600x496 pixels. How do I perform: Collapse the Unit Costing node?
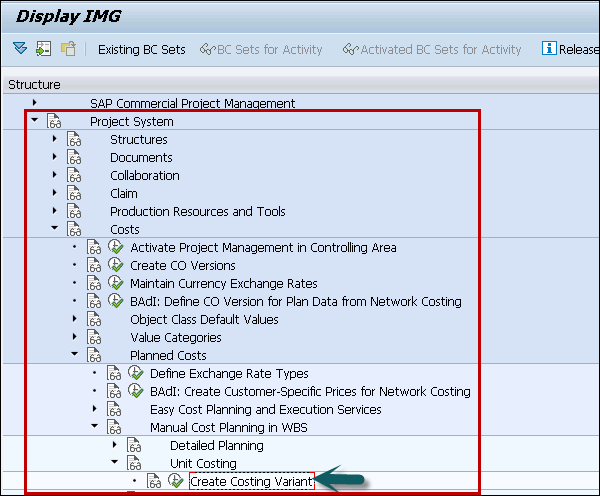coord(114,463)
